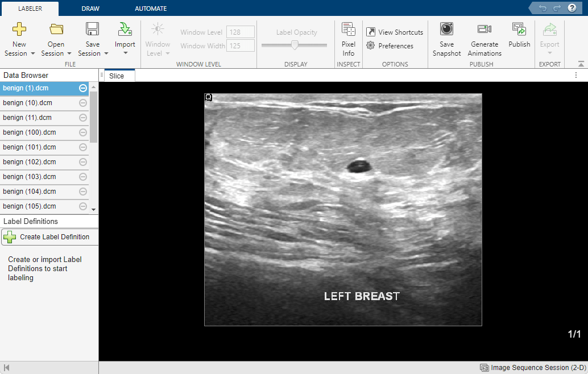The image size is (588, 374).
Task: Adjust the Label Opacity slider
Action: tap(295, 45)
